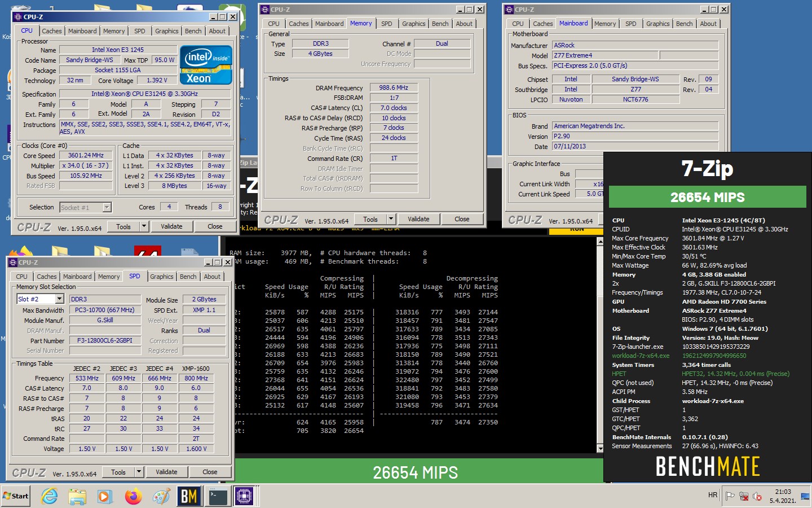Screen dimensions: 812x508
Task: Click the show desktop icon beside the clock
Action: pyautogui.click(x=805, y=496)
